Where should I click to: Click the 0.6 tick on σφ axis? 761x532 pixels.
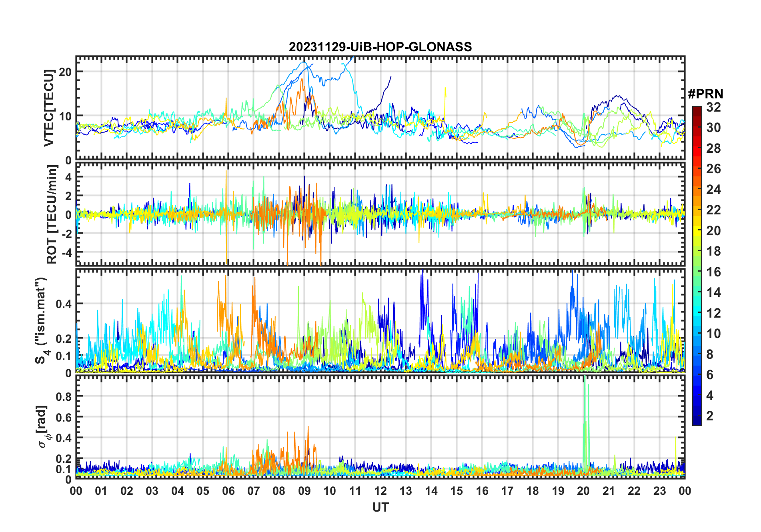(x=64, y=417)
